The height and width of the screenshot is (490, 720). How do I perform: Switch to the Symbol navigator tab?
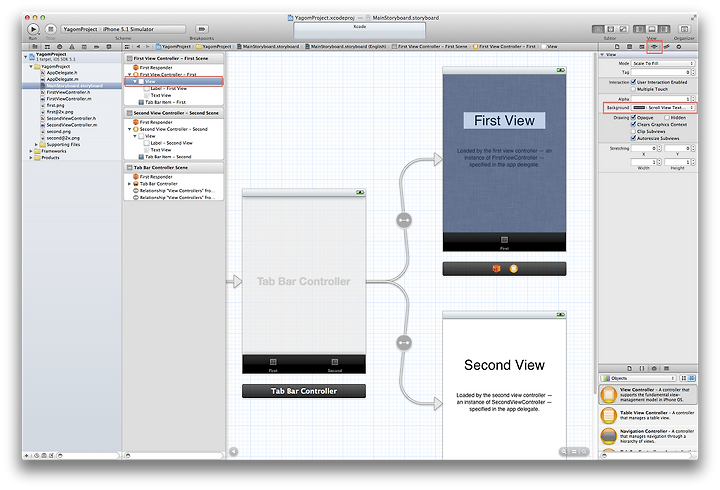pyautogui.click(x=47, y=46)
